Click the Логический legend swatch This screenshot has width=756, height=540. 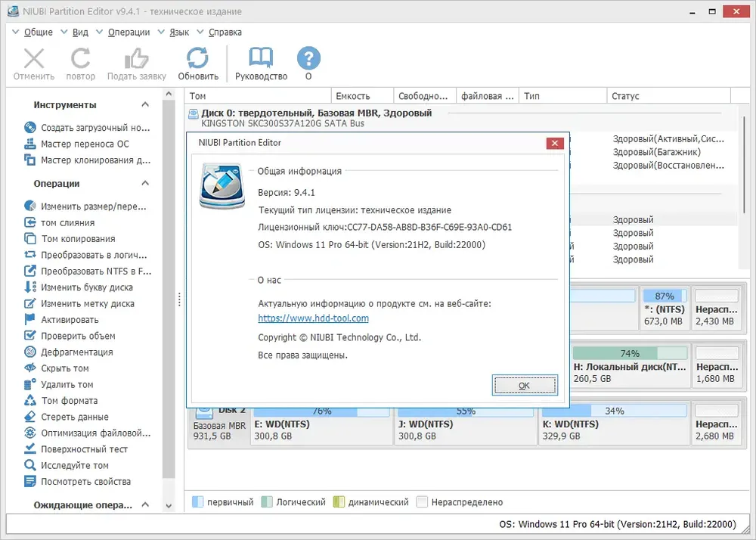pyautogui.click(x=267, y=502)
